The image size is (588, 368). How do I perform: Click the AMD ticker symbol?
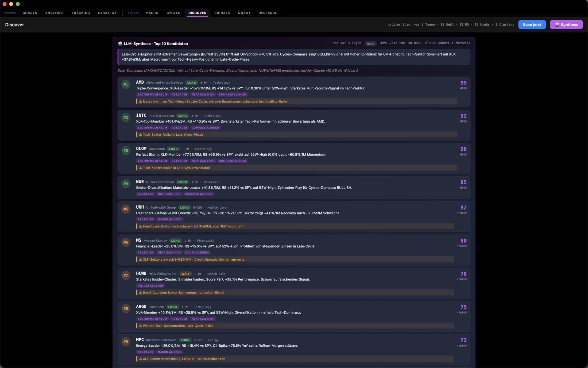coord(140,82)
